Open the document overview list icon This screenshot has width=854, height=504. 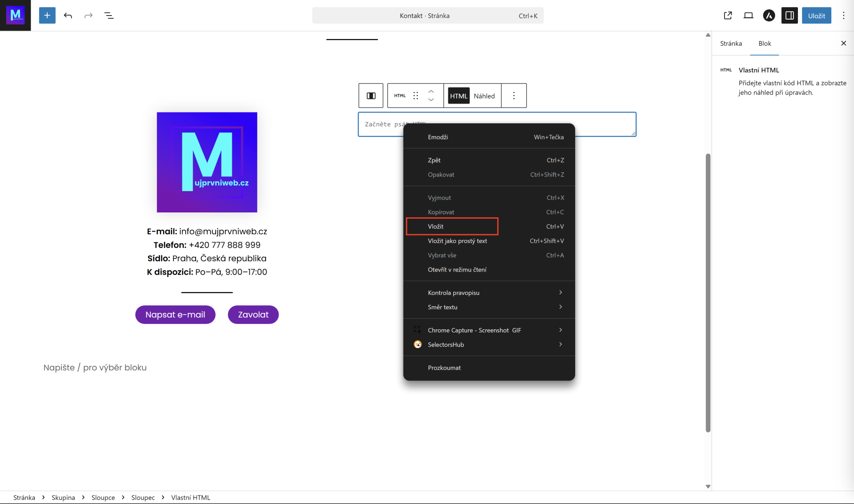pos(109,16)
